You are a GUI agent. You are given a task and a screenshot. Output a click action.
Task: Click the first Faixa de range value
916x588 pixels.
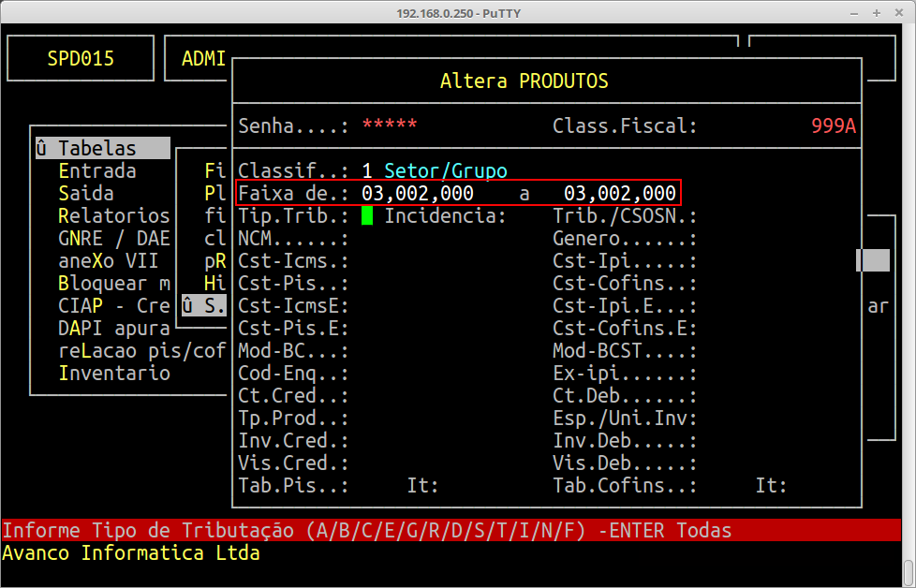pyautogui.click(x=418, y=194)
